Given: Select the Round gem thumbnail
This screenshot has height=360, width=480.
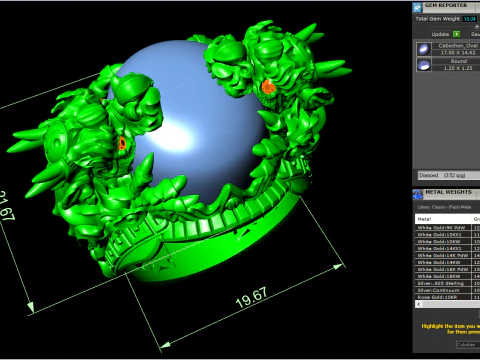Looking at the screenshot, I should (424, 65).
